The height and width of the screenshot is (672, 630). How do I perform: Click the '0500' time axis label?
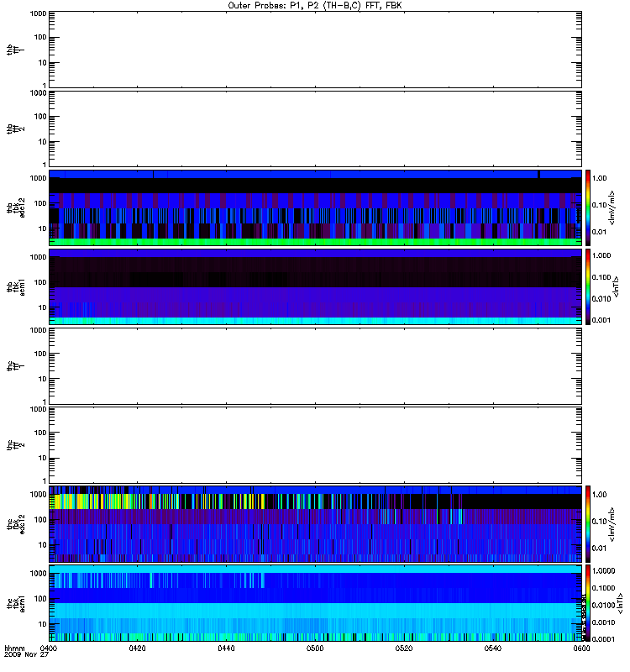(315, 648)
